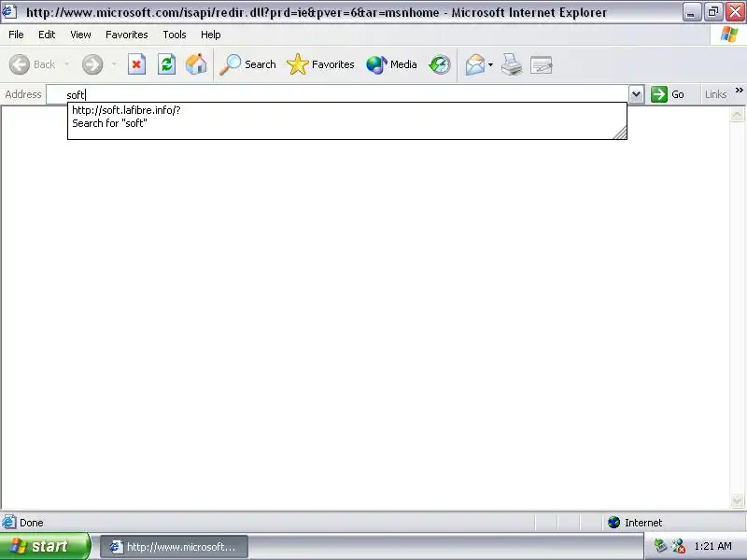Open the View menu
747x560 pixels.
click(x=80, y=35)
